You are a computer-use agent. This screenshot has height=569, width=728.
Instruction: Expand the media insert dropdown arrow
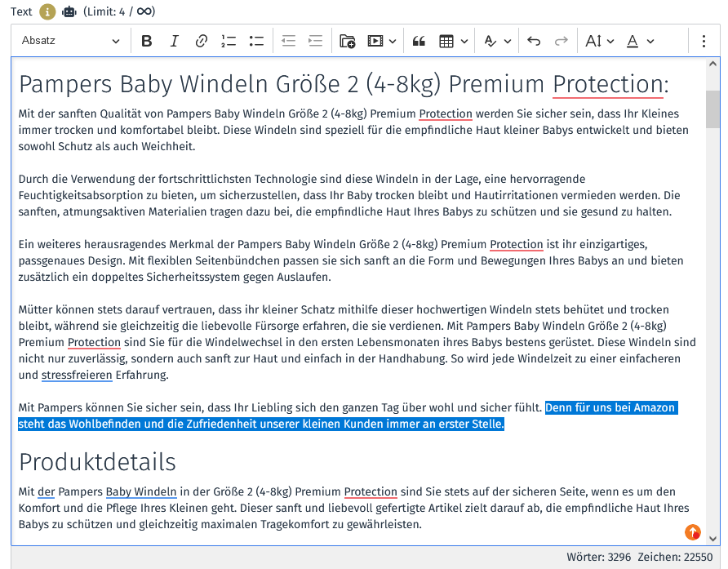pos(393,42)
